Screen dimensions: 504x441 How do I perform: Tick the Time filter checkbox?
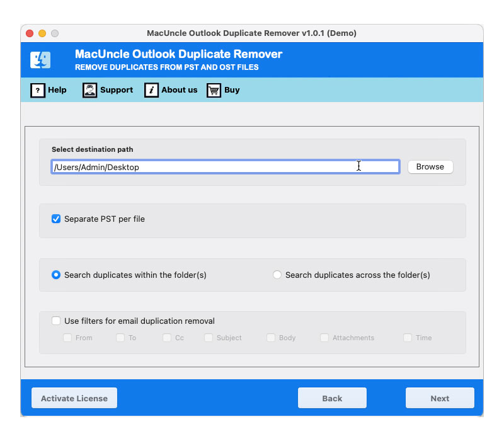pyautogui.click(x=408, y=338)
